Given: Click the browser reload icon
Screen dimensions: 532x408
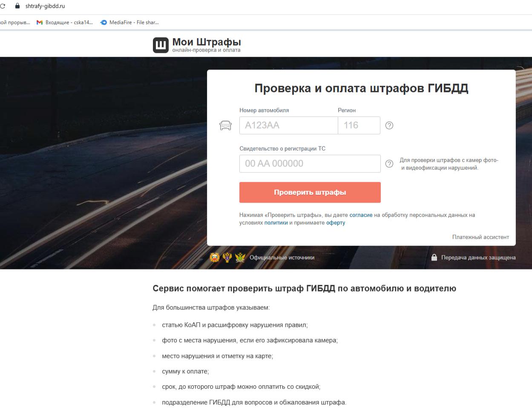Looking at the screenshot, I should coord(3,6).
